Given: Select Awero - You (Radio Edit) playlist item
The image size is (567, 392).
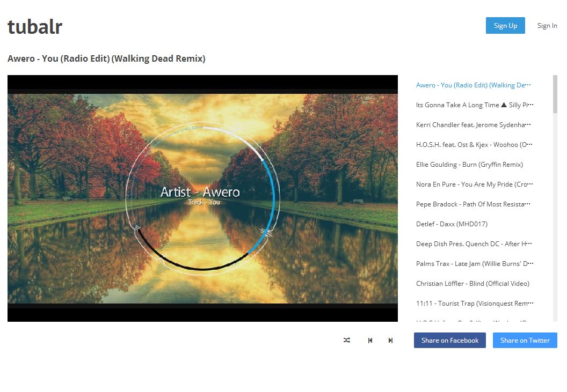Looking at the screenshot, I should pyautogui.click(x=474, y=85).
